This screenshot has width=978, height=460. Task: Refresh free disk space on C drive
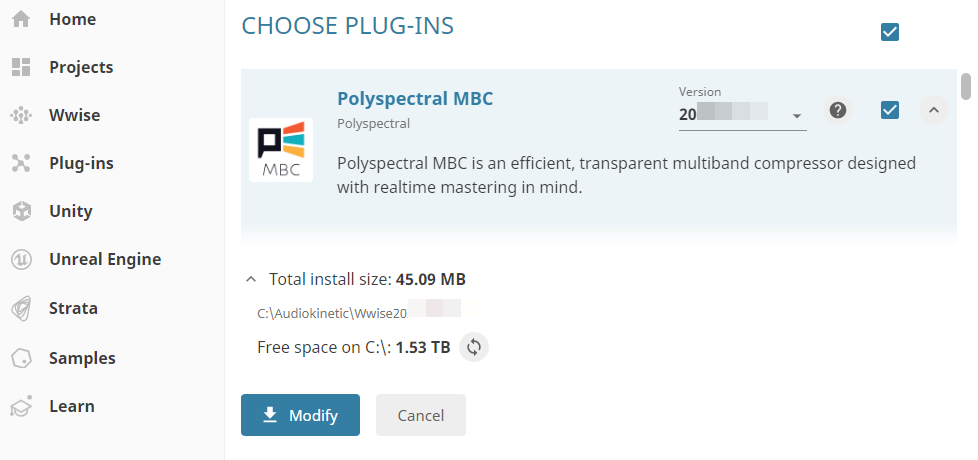click(x=474, y=347)
